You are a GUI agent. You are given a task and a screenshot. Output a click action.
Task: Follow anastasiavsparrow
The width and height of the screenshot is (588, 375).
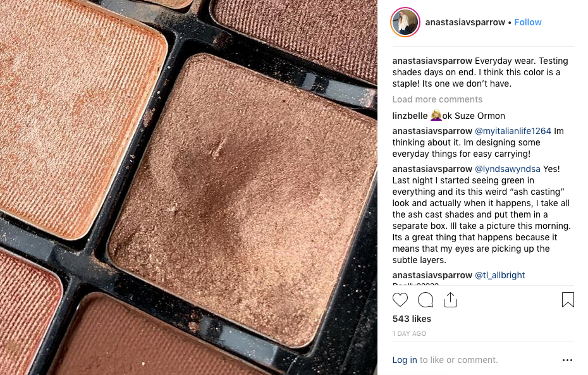528,22
